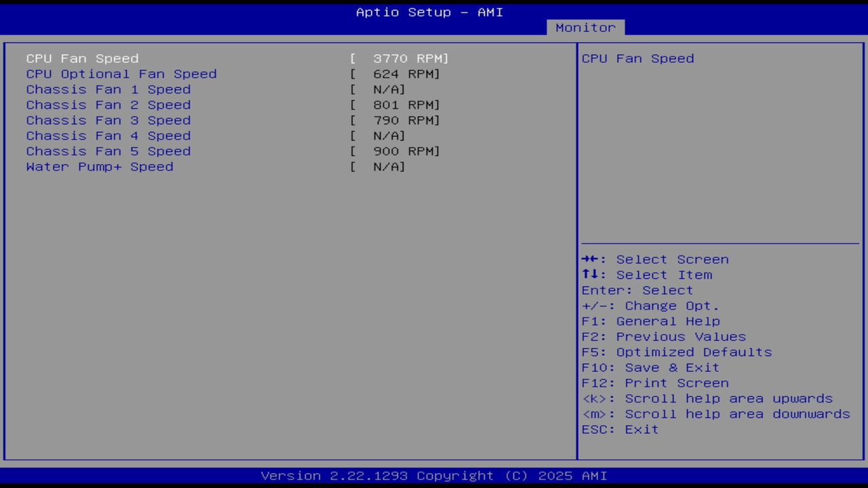
Task: Select Chassis Fan 1 Speed item
Action: tap(108, 89)
